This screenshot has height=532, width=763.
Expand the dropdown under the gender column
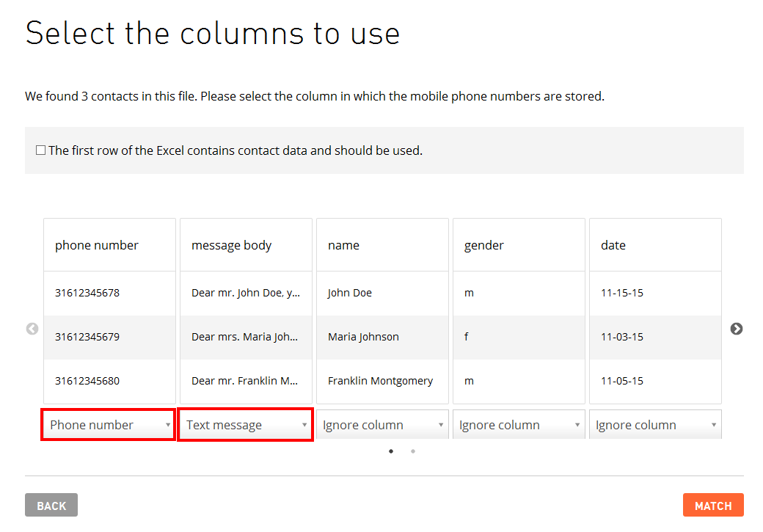[x=518, y=425]
